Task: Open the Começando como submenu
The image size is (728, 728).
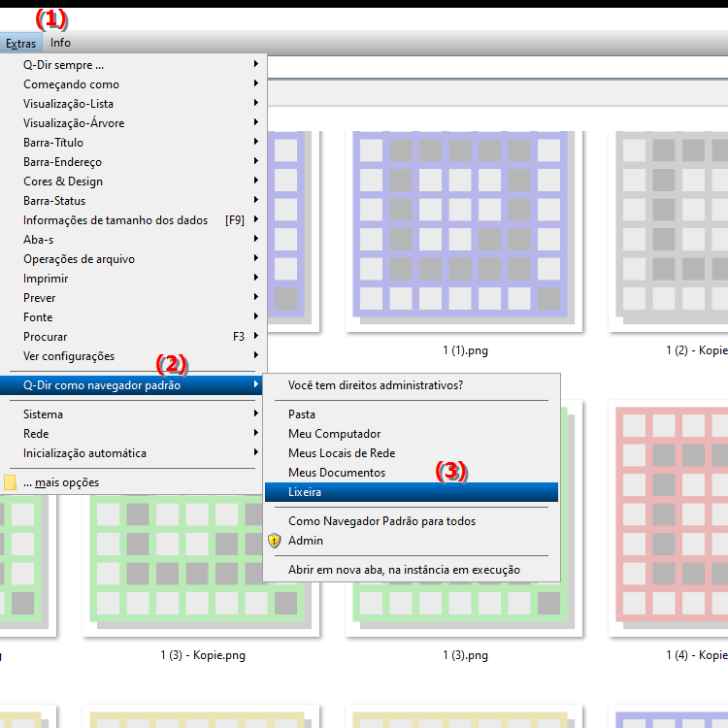Action: click(x=133, y=84)
